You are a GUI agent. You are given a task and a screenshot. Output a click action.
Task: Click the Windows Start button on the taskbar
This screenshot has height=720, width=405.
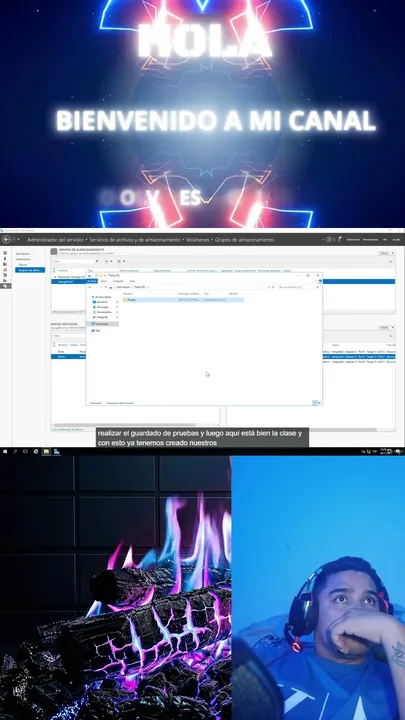[x=5, y=452]
